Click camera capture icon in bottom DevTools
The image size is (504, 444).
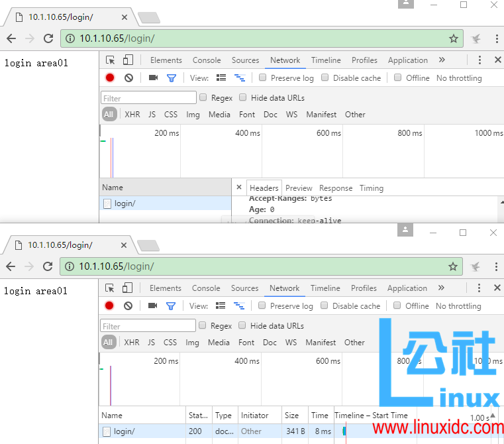click(153, 305)
